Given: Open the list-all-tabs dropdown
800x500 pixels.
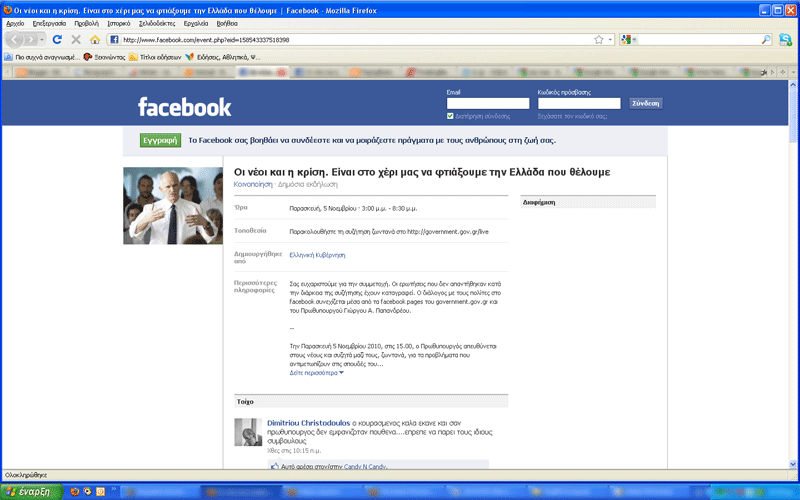Looking at the screenshot, I should tap(793, 72).
